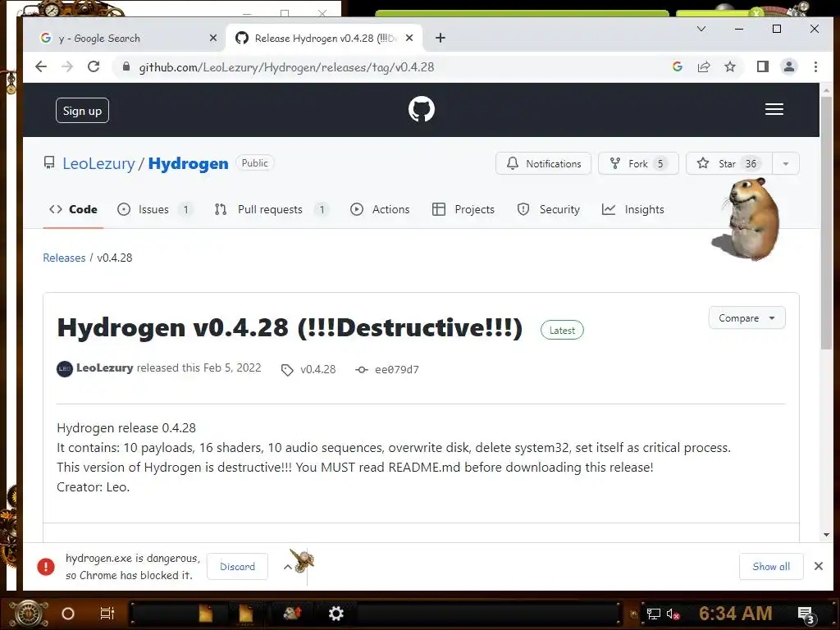This screenshot has height=630, width=840.
Task: Fork the Hydrogen repository
Action: pyautogui.click(x=638, y=163)
